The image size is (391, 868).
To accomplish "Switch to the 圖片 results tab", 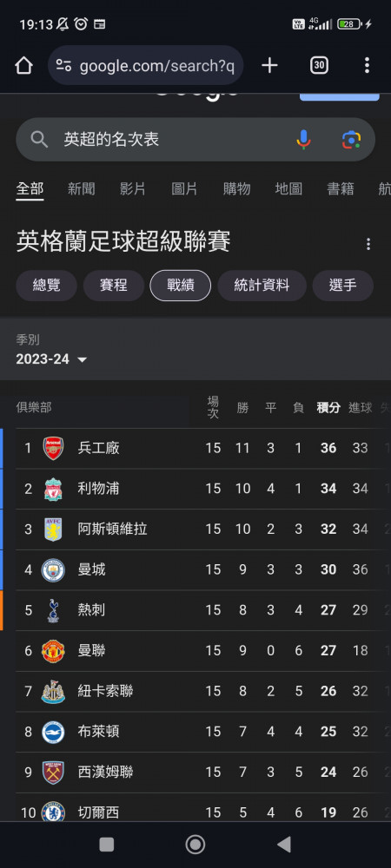I will [184, 188].
